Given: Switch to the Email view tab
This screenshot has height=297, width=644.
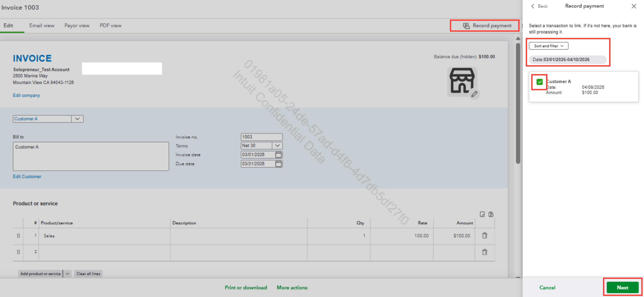Looking at the screenshot, I should pos(42,25).
